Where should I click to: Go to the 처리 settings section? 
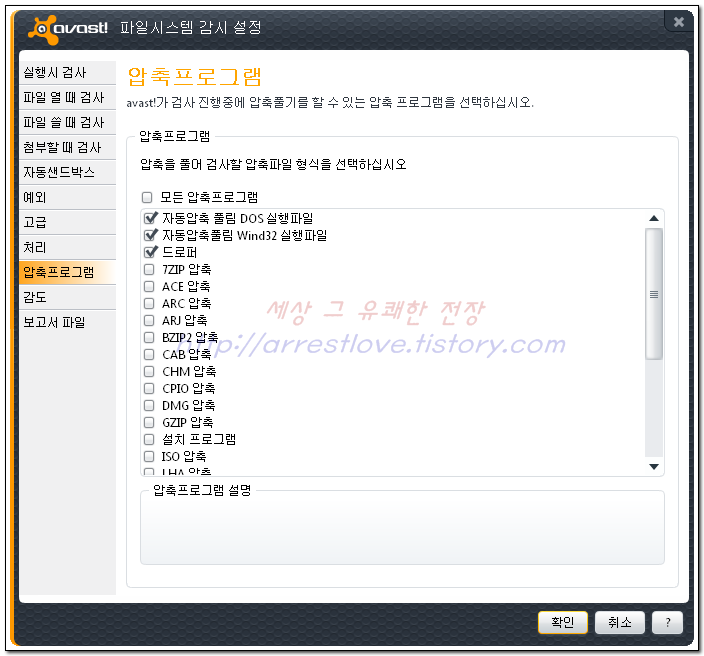(67, 247)
